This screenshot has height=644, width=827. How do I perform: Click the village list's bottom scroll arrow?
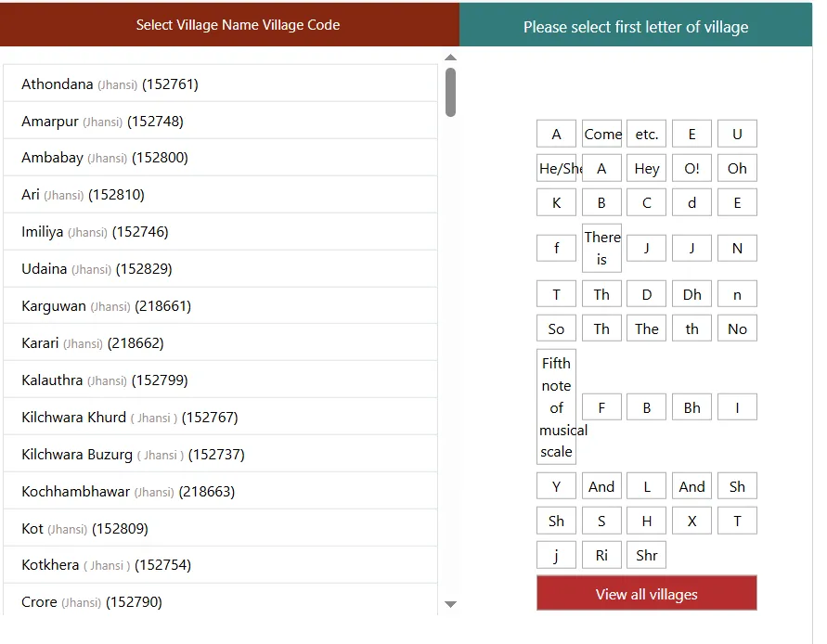tap(450, 604)
